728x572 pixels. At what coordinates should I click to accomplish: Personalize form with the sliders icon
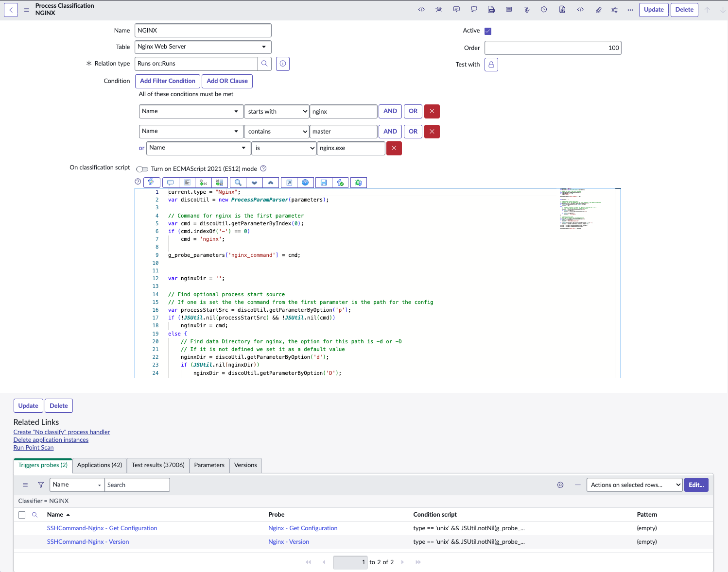pos(615,10)
